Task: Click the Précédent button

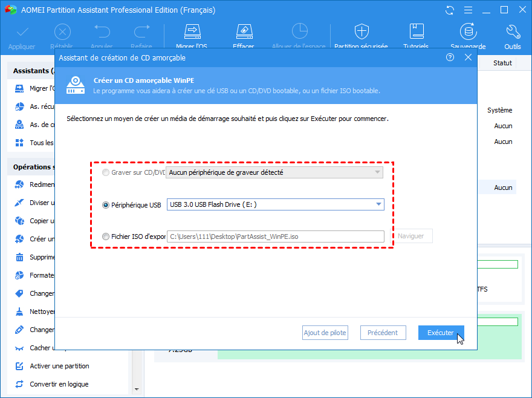Action: [383, 333]
